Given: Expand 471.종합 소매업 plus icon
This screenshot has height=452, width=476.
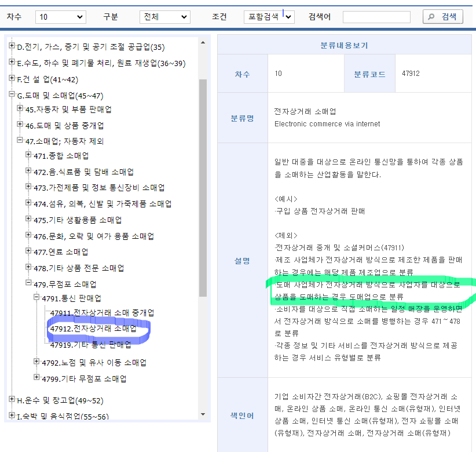Looking at the screenshot, I should [28, 155].
